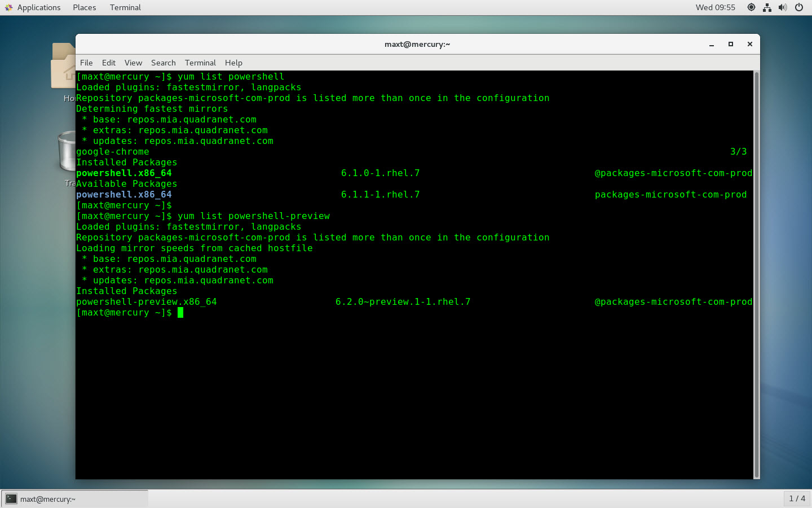The height and width of the screenshot is (508, 812).
Task: Open the Search menu in terminal
Action: click(163, 63)
